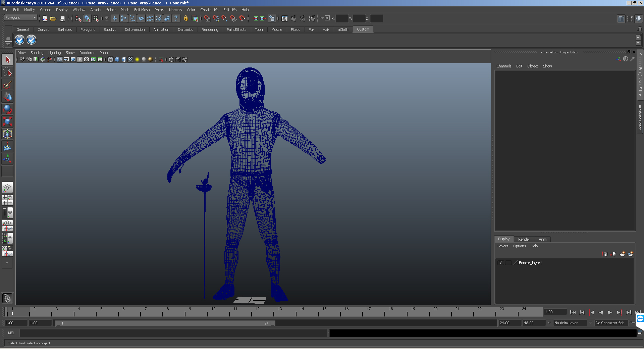Click the range slider bar
The image size is (644, 349).
[165, 323]
